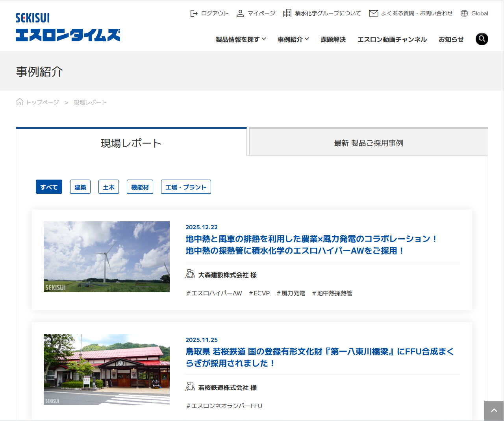Click the scroll-to-top arrow at bottom right
Viewport: 504px width, 421px height.
pyautogui.click(x=494, y=411)
